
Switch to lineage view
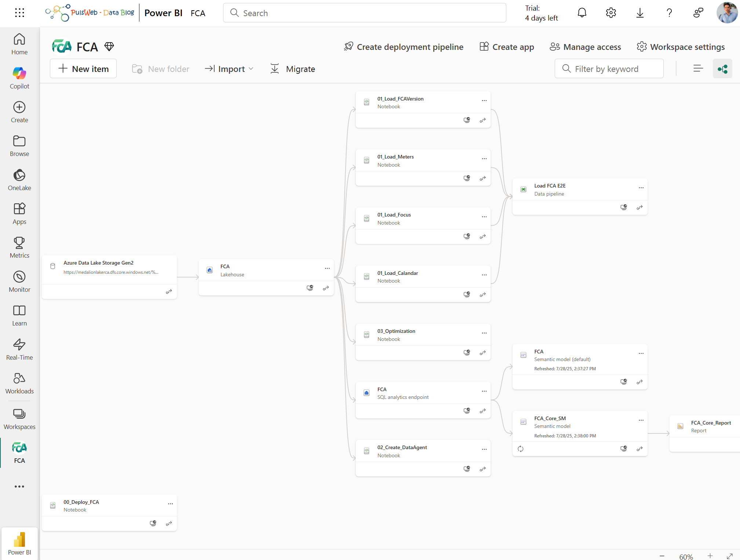(722, 69)
